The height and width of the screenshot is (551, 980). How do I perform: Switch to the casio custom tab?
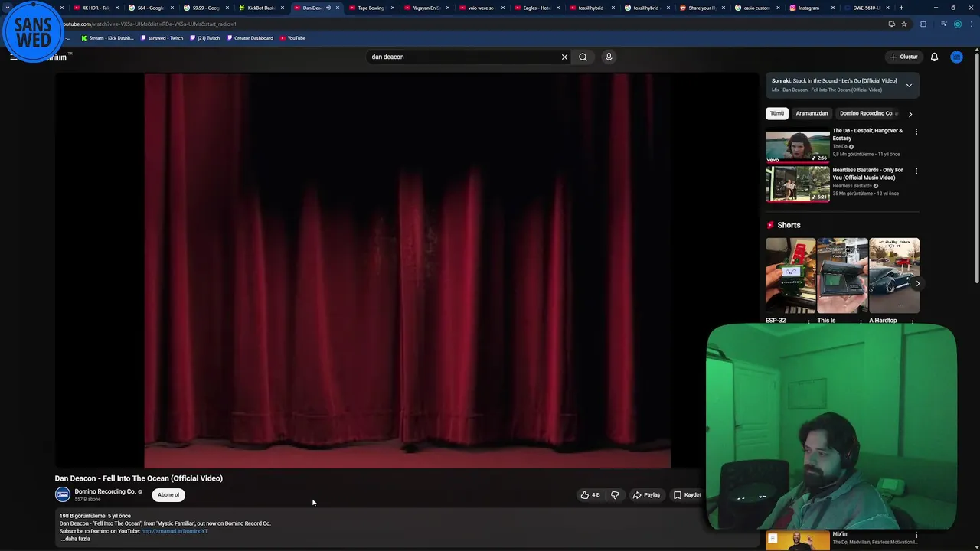(756, 8)
